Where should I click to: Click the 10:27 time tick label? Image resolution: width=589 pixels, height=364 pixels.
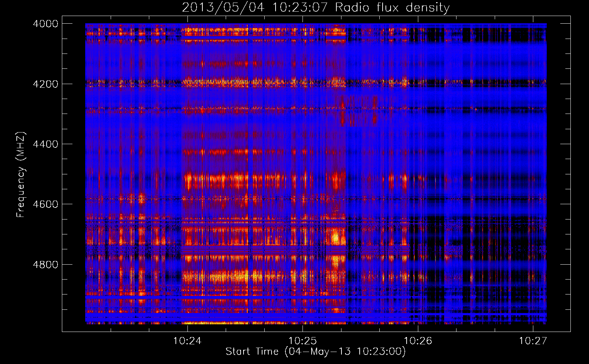click(533, 341)
